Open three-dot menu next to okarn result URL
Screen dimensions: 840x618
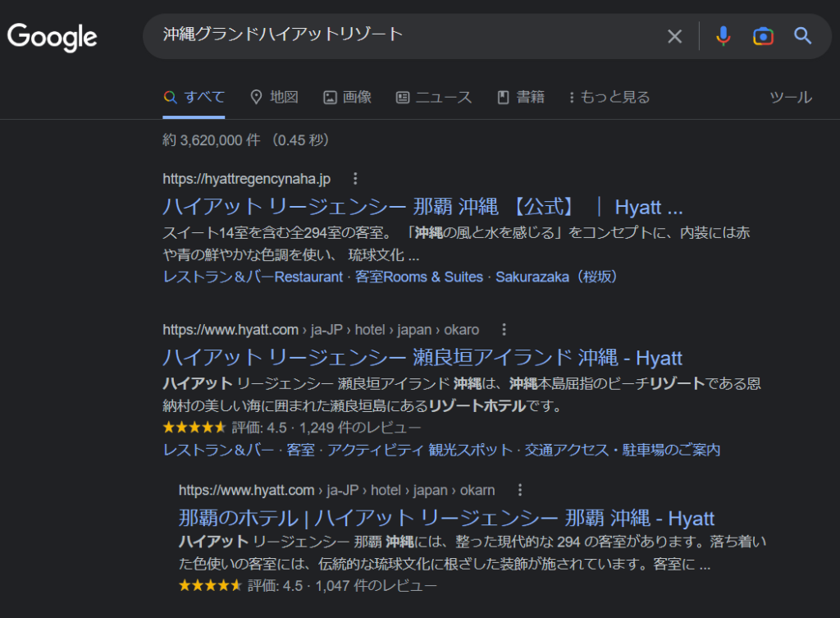pyautogui.click(x=519, y=489)
